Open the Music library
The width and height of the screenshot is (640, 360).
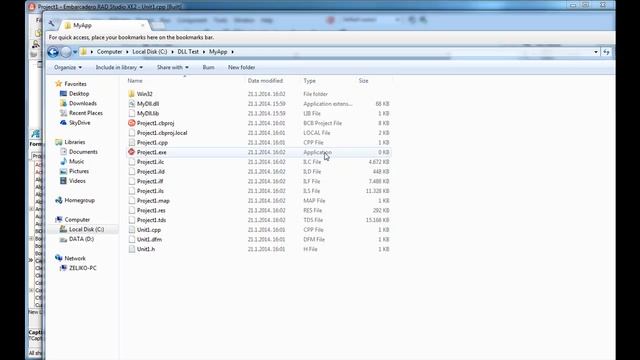click(x=76, y=162)
